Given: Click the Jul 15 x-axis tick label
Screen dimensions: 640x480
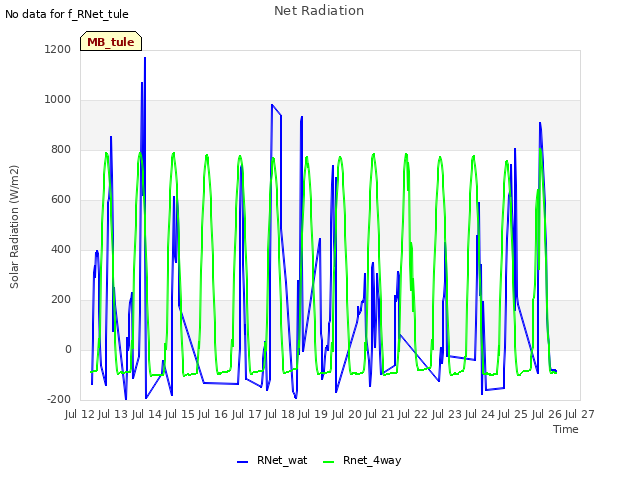Looking at the screenshot, I should [x=180, y=414].
